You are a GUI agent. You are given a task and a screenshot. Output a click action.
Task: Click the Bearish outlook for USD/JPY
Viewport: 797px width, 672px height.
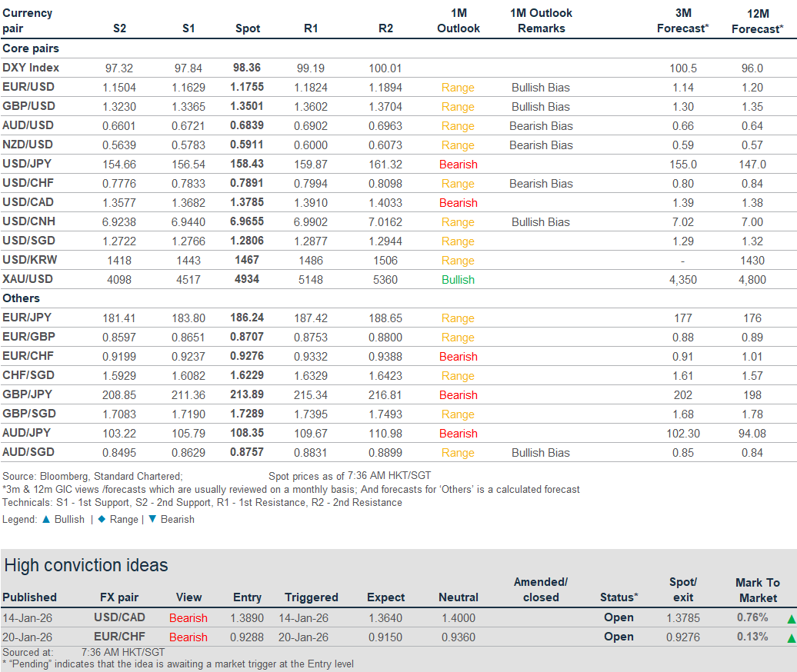pos(459,165)
